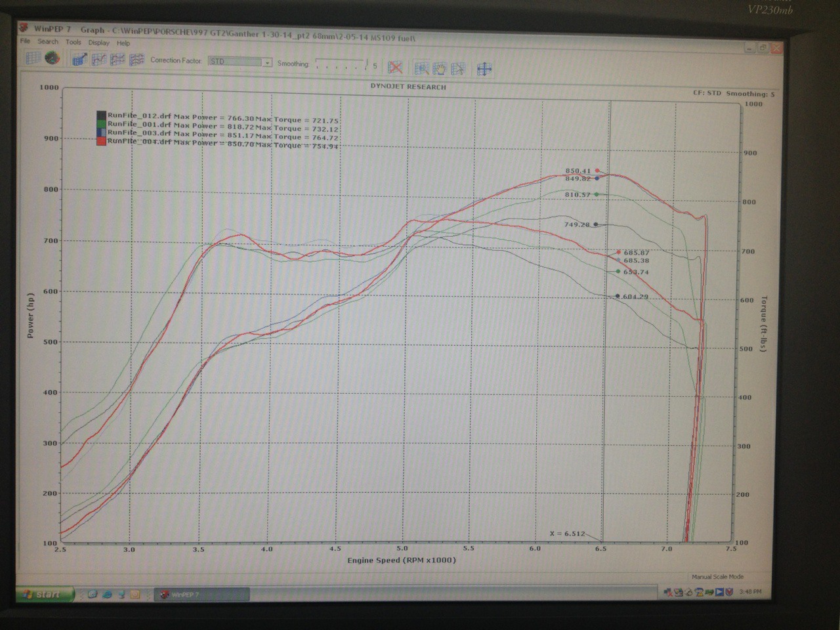Click the green RunFile_001 legend color swatch
This screenshot has width=840, height=630.
coord(101,123)
